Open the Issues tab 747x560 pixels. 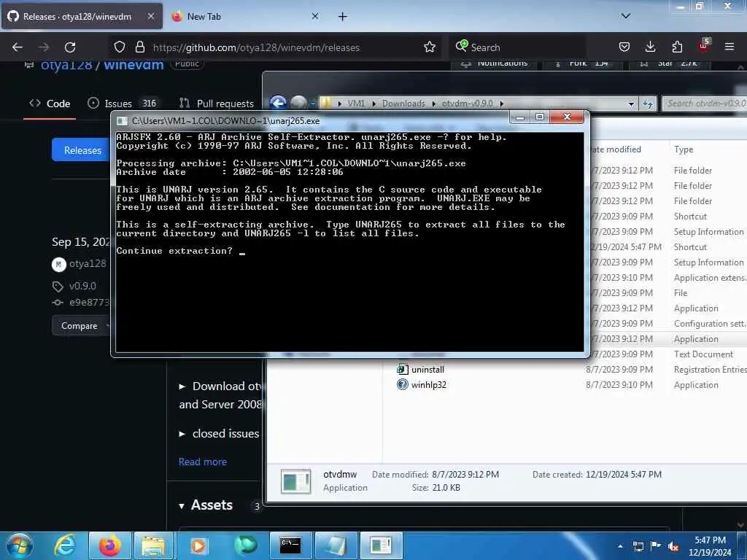pyautogui.click(x=123, y=104)
